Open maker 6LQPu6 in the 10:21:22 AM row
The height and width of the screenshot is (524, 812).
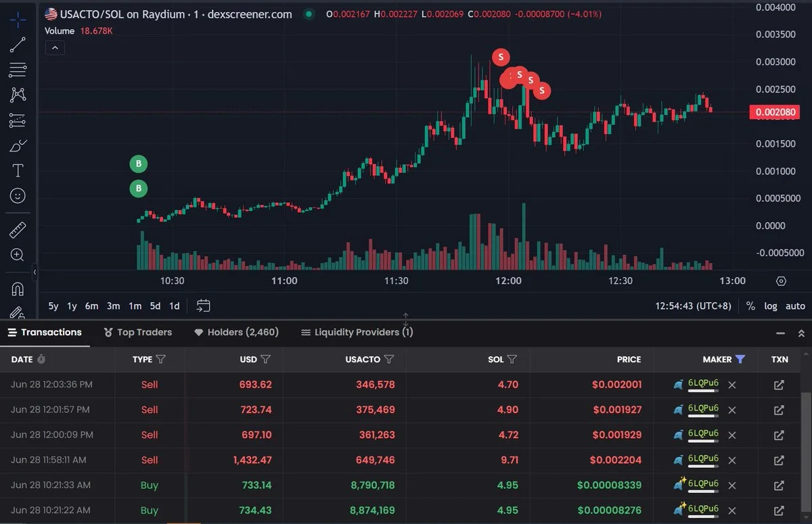[703, 508]
